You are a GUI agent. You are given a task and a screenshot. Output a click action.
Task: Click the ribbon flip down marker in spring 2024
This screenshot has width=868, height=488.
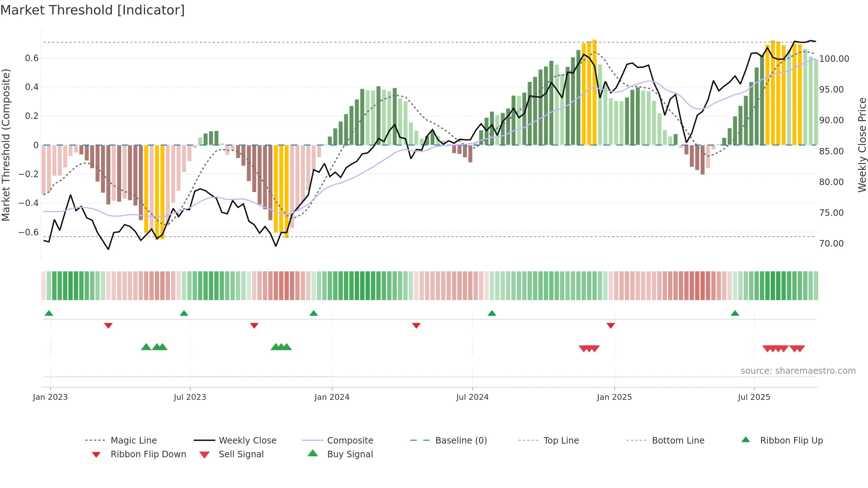pos(416,326)
